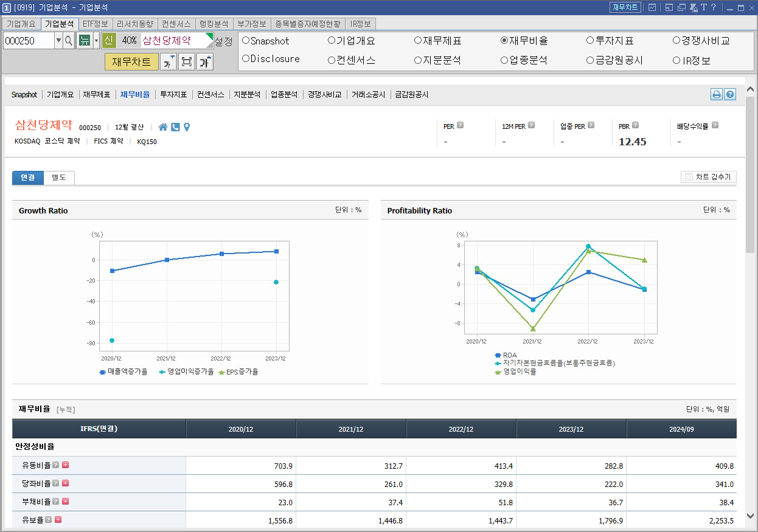
Task: Click the print icon on report page
Action: coord(717,94)
